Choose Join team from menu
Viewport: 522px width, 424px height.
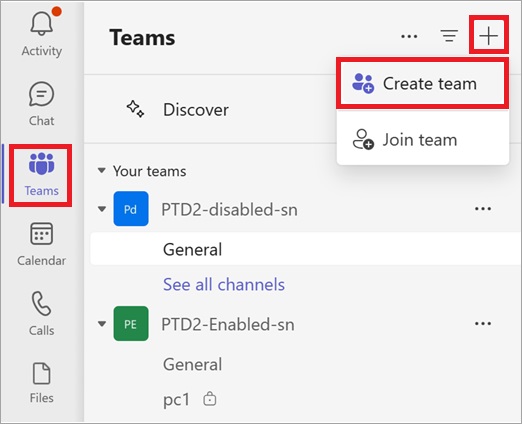[x=423, y=139]
